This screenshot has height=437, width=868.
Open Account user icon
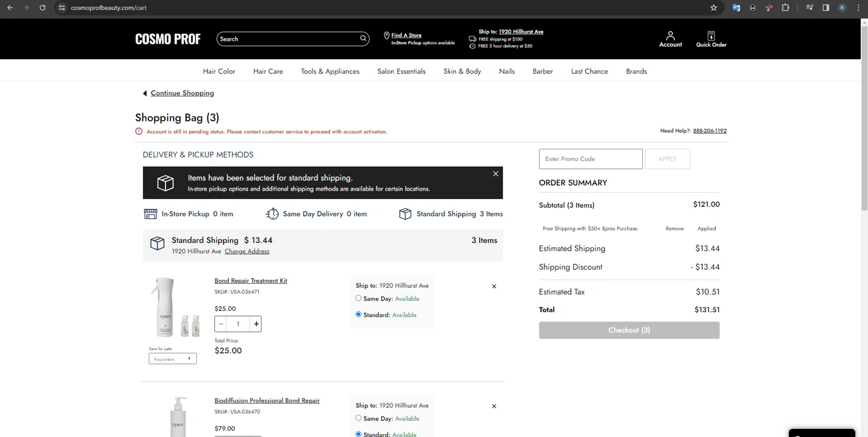tap(670, 39)
